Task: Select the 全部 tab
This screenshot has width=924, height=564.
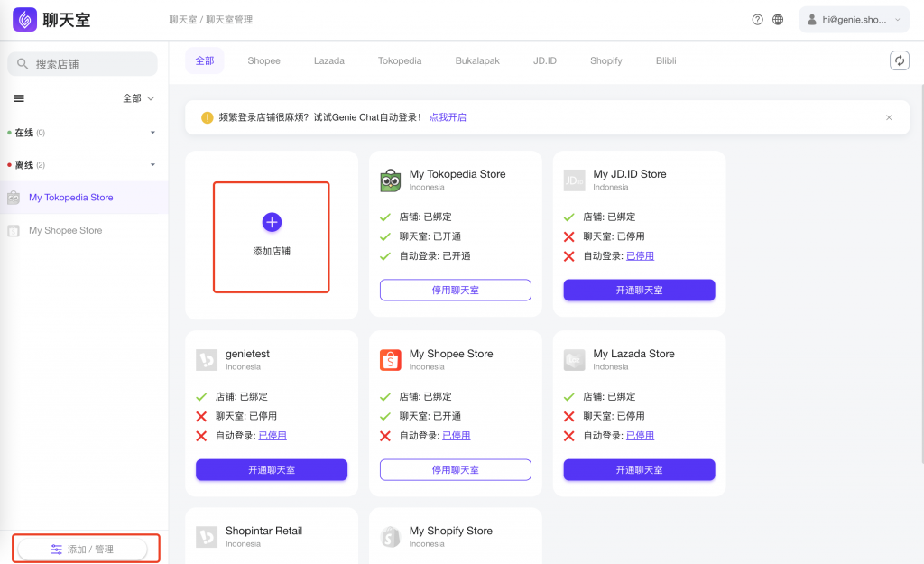Action: [x=205, y=60]
